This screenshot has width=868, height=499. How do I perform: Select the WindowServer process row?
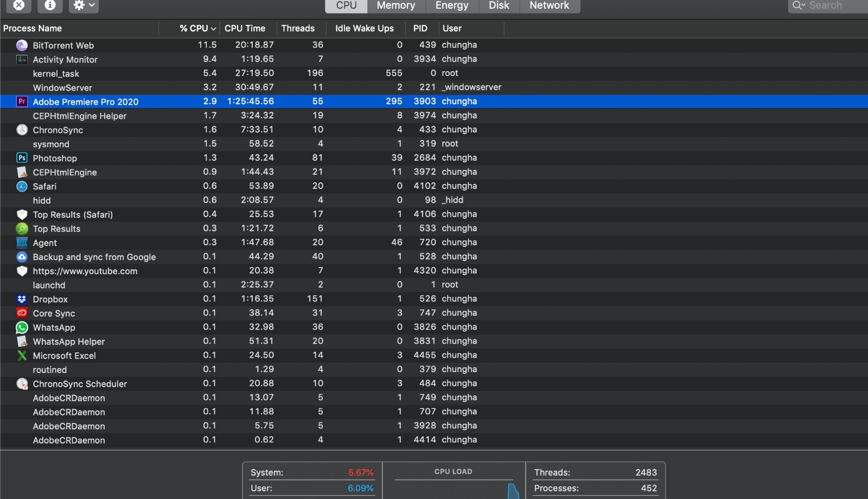[434, 87]
